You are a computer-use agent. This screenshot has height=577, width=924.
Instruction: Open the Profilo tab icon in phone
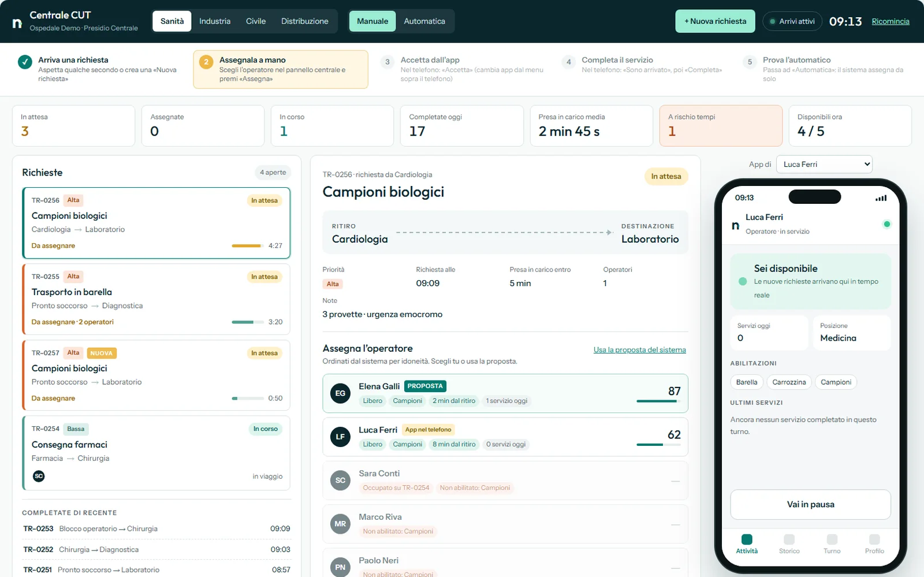coord(874,539)
